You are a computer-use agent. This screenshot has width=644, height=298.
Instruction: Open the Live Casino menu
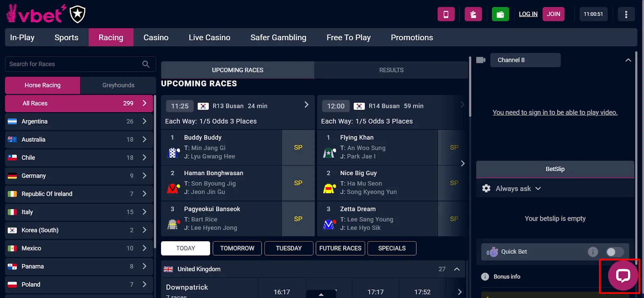pos(209,37)
